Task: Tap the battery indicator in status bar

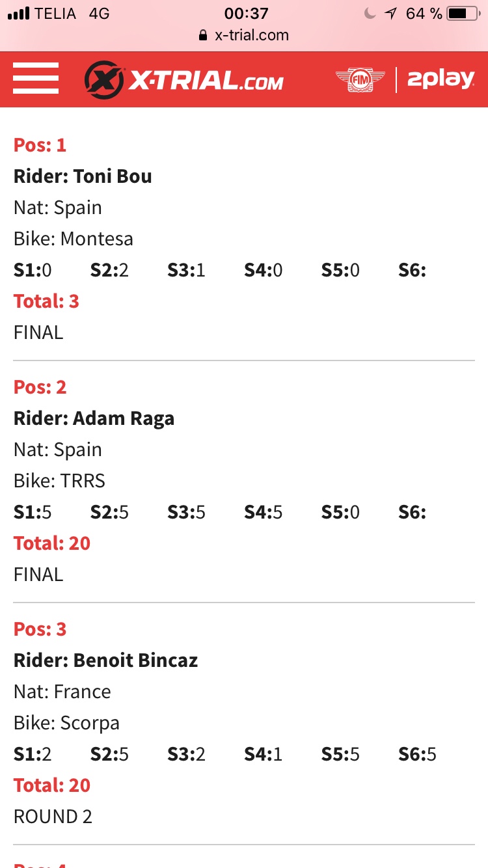Action: click(x=463, y=13)
